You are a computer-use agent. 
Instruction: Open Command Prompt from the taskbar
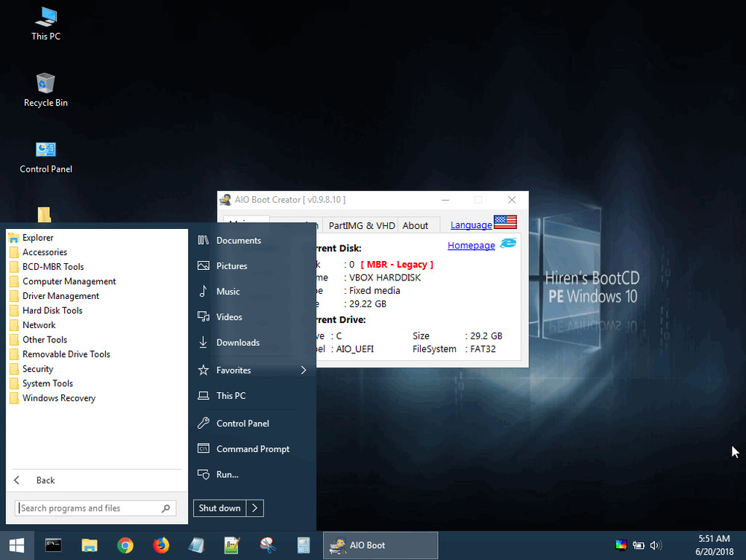click(x=53, y=545)
